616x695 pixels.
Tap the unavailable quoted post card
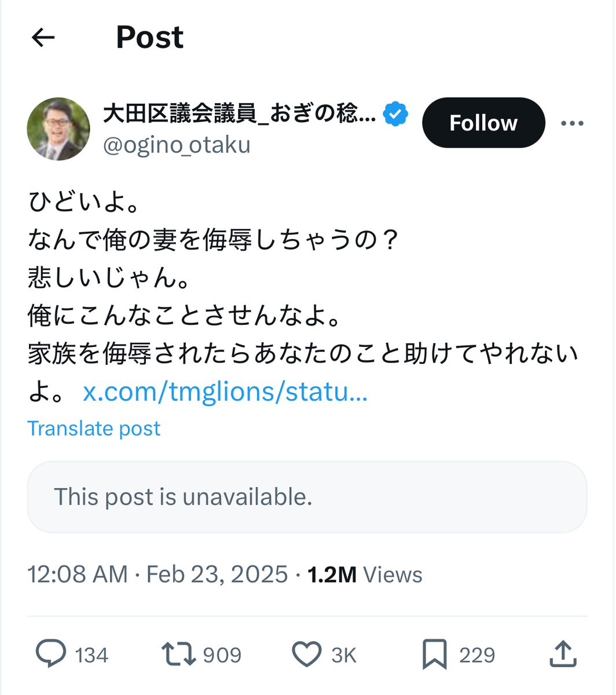(307, 497)
